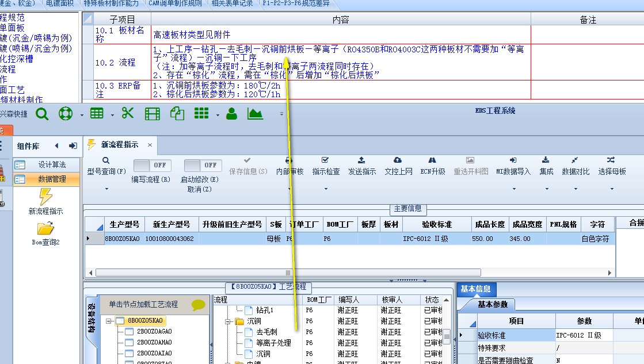
Task: Open the CAM调单制作规则 tab
Action: [x=175, y=3]
